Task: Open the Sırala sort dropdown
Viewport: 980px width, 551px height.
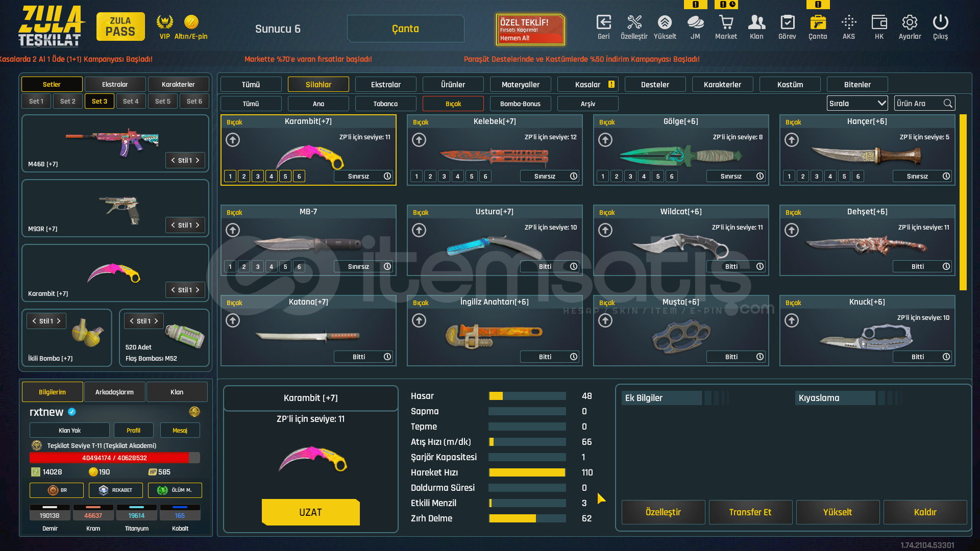Action: click(x=857, y=104)
